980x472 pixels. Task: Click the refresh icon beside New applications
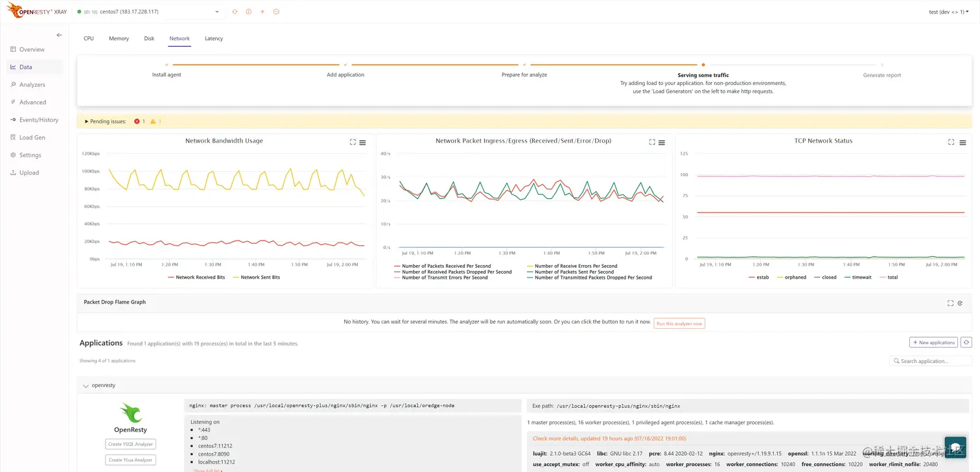[x=966, y=342]
